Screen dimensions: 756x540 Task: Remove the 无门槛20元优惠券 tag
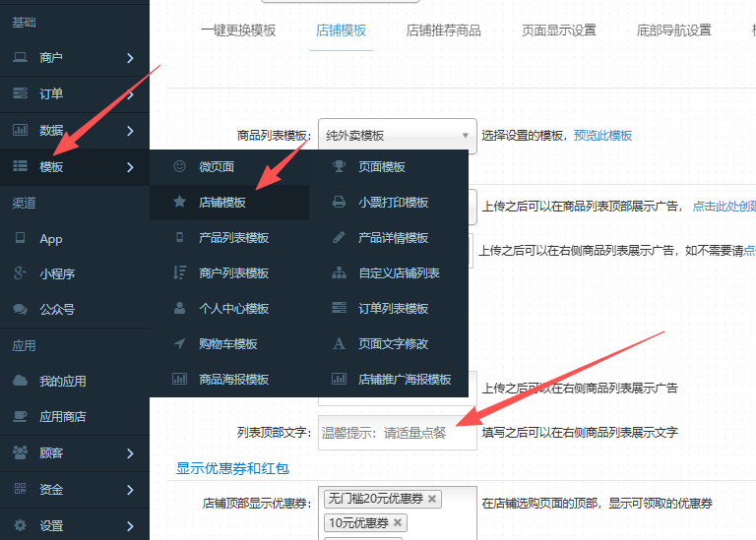coord(432,500)
